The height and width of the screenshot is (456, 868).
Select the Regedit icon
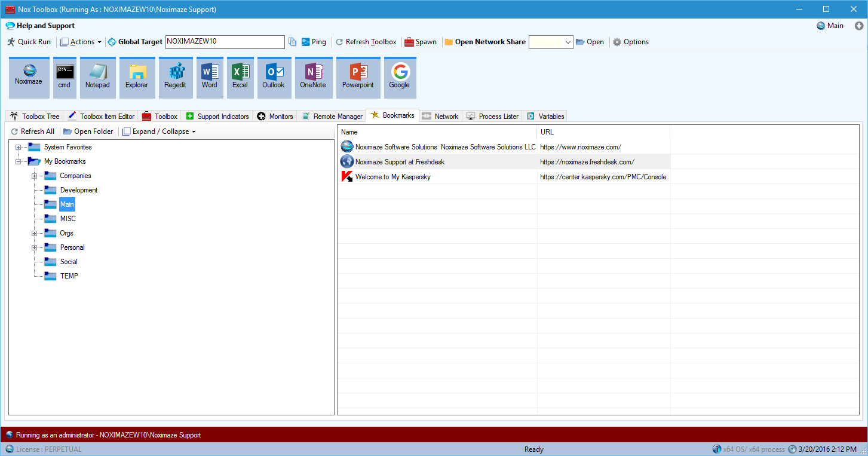point(176,76)
